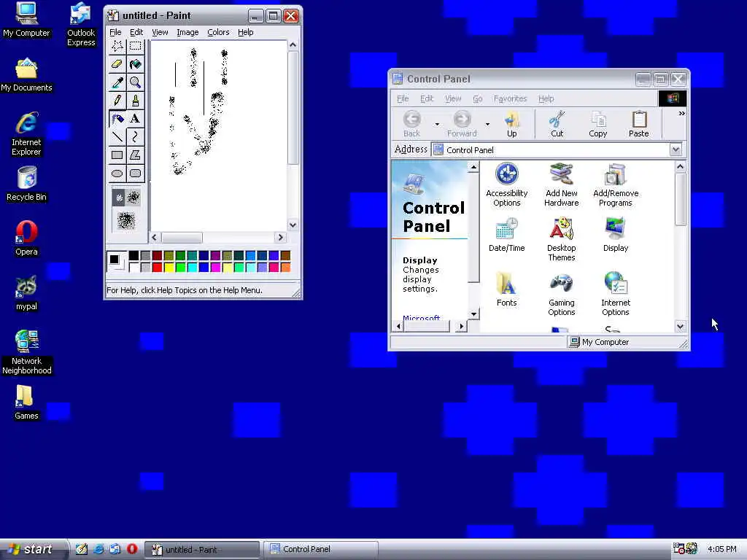Choose the Text tool in Paint
Screen dimensions: 747x560
(x=135, y=119)
